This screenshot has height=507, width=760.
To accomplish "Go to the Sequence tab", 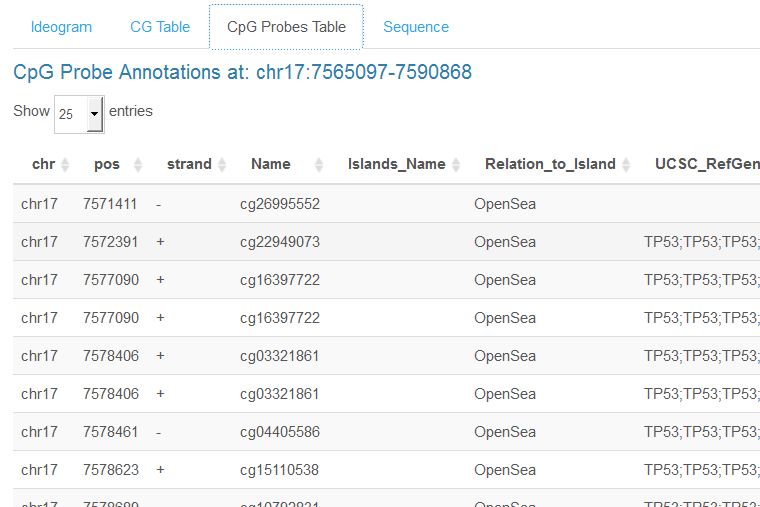I will 416,27.
